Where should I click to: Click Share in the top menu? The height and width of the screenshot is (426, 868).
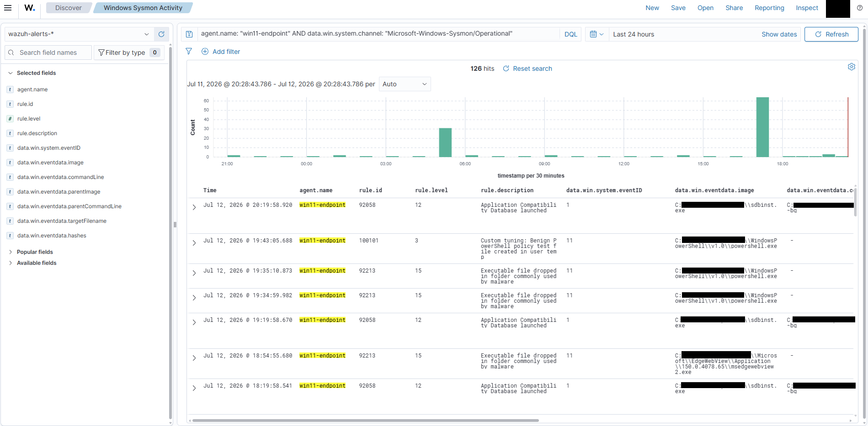click(x=734, y=8)
